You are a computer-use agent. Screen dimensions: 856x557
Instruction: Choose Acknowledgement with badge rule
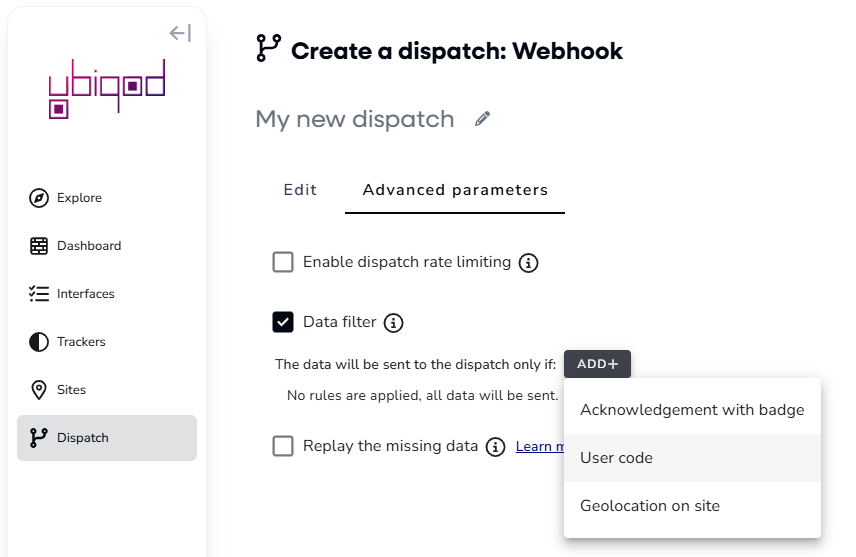pos(692,410)
